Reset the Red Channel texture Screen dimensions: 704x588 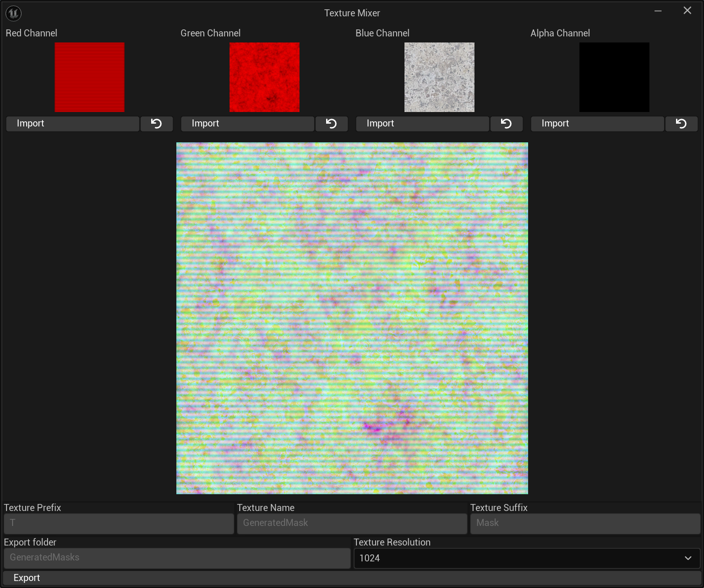pyautogui.click(x=156, y=124)
